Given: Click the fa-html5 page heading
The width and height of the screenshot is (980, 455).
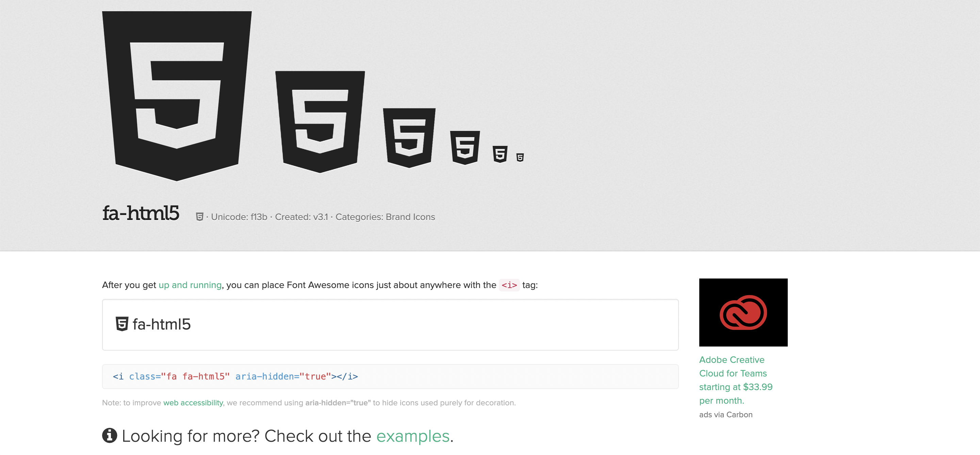Looking at the screenshot, I should point(141,213).
